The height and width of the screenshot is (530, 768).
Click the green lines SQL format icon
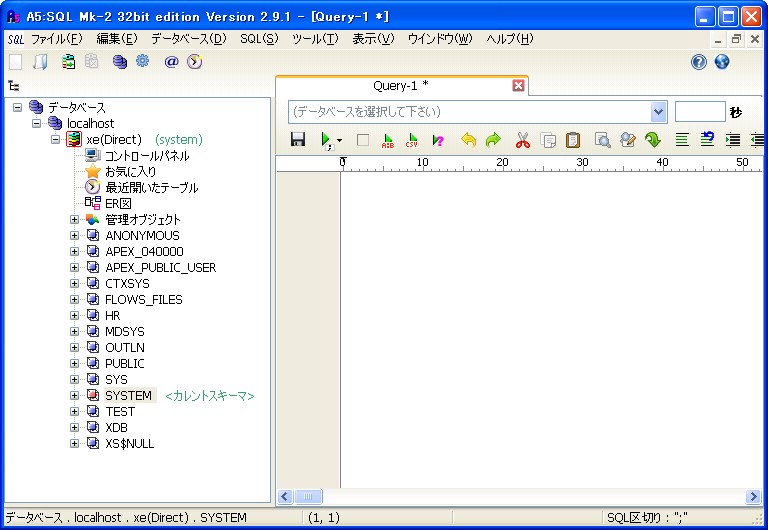click(682, 140)
